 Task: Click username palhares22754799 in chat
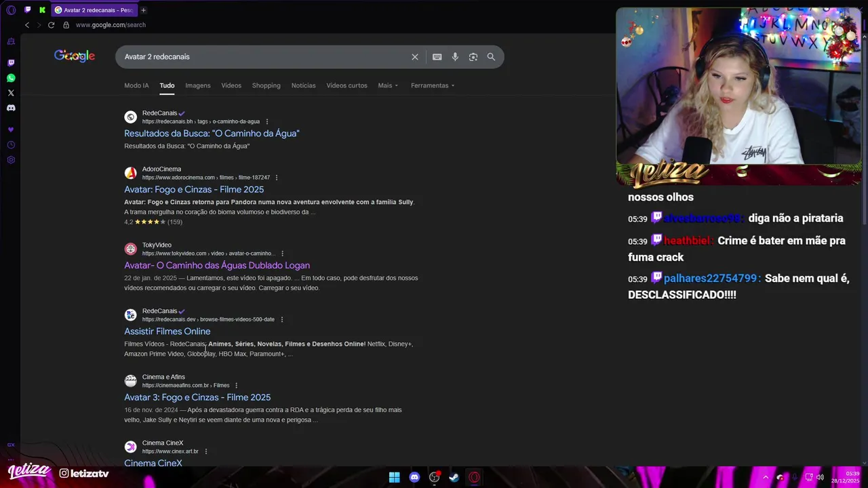coord(710,279)
